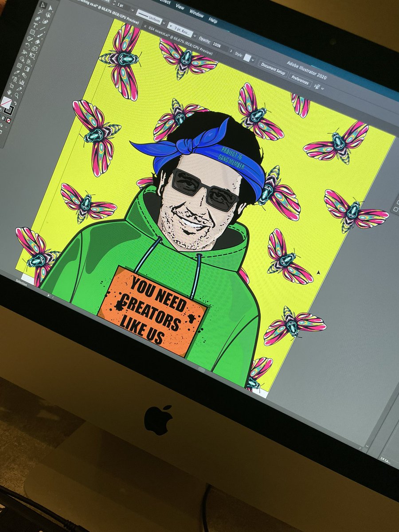Select the Pen tool
The height and width of the screenshot is (532, 399).
[x=37, y=19]
